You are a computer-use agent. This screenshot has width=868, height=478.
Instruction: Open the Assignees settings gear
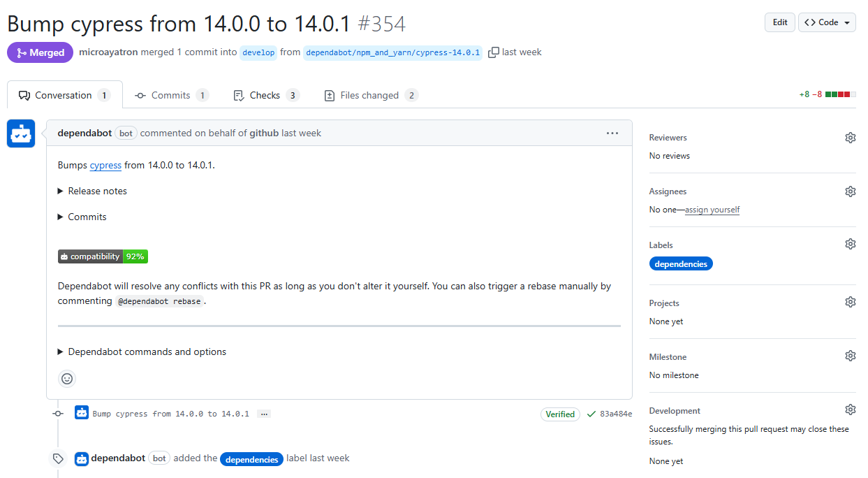(850, 191)
